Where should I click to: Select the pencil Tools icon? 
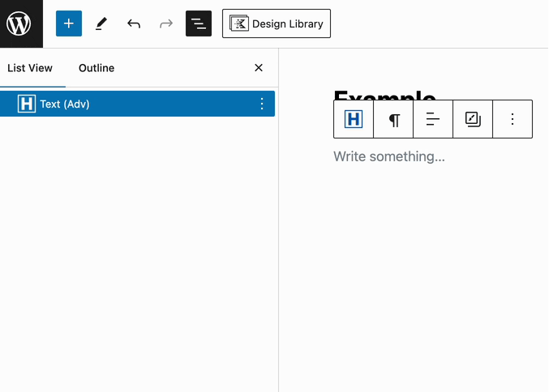[x=101, y=23]
